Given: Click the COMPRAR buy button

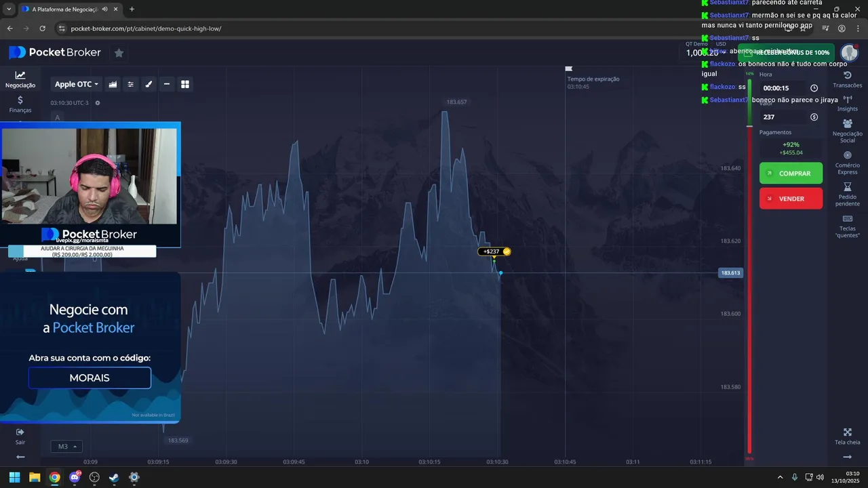Looking at the screenshot, I should tap(791, 174).
